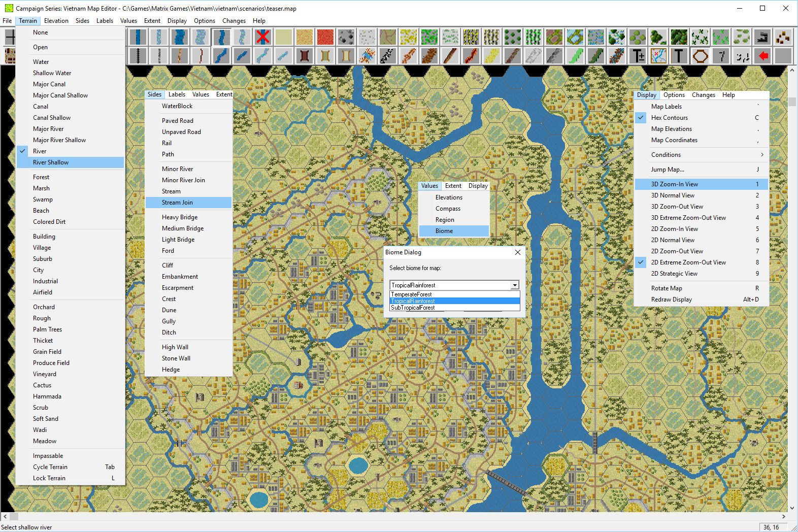
Task: Select Stream Join in Sides menu
Action: pyautogui.click(x=177, y=203)
